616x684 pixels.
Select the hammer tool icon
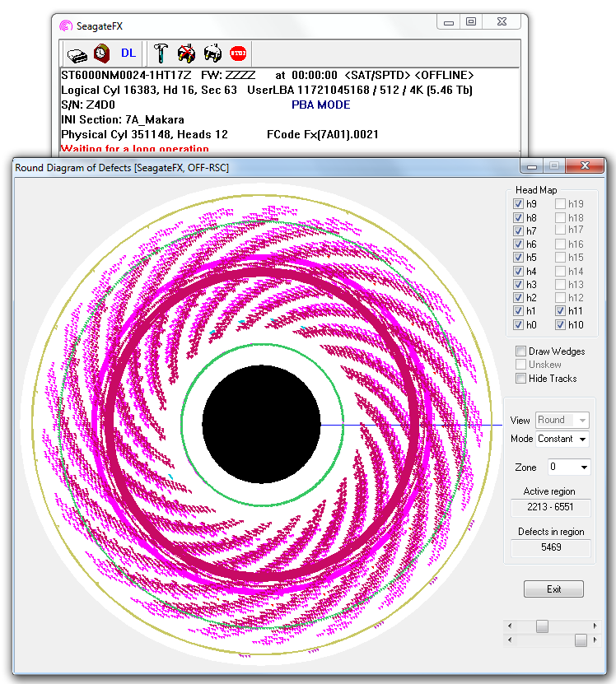[x=161, y=54]
